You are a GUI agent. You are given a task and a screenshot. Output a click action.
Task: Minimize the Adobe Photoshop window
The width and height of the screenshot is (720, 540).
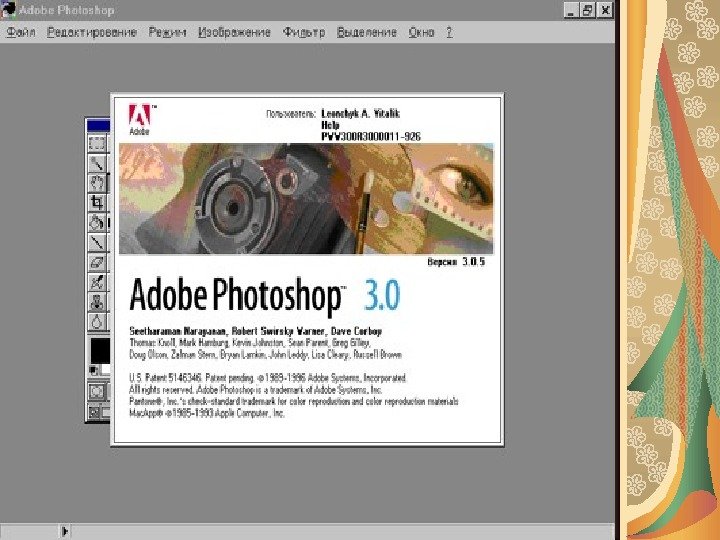click(571, 10)
